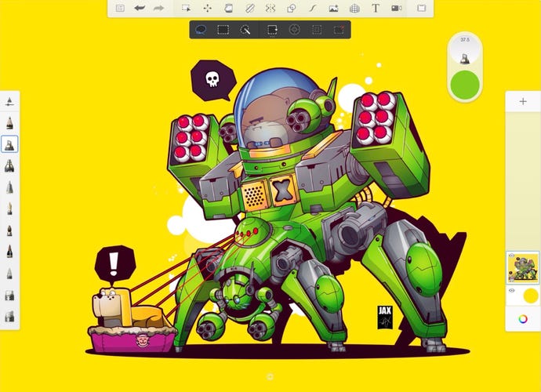
Task: Change the yellow background color swatch
Action: [x=531, y=296]
